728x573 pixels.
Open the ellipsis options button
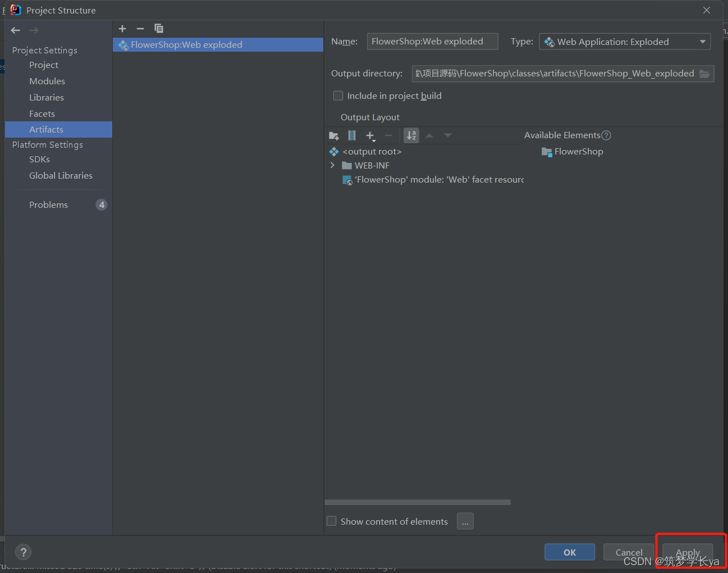click(x=465, y=521)
